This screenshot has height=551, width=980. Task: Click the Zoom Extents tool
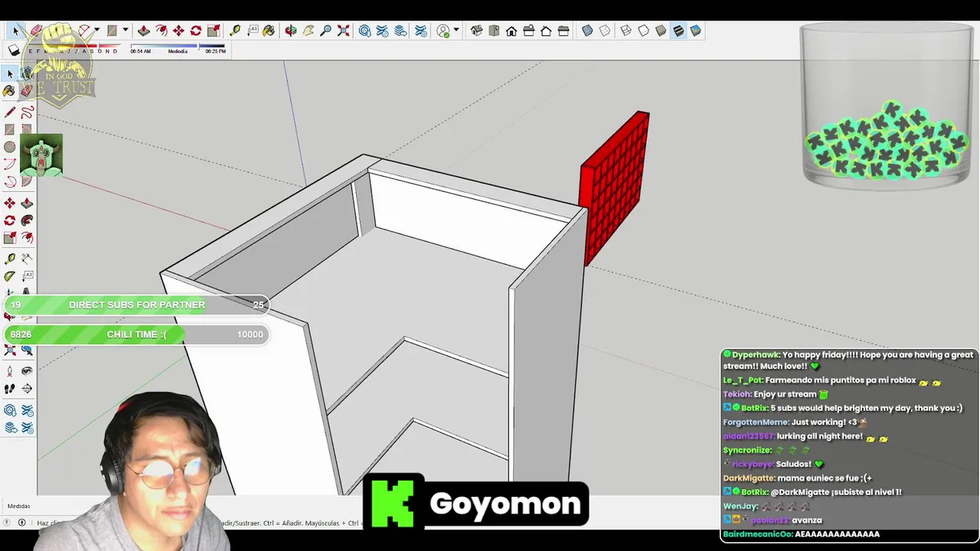(x=343, y=31)
